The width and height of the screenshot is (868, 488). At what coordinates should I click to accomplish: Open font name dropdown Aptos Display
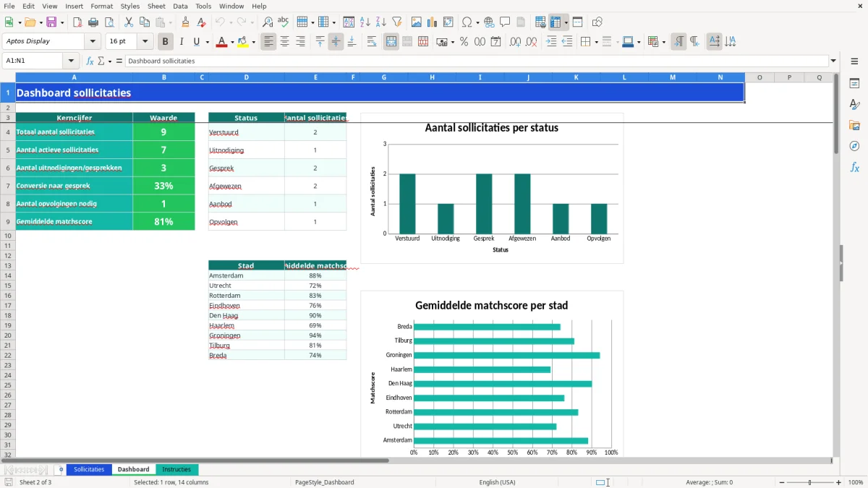tap(93, 42)
